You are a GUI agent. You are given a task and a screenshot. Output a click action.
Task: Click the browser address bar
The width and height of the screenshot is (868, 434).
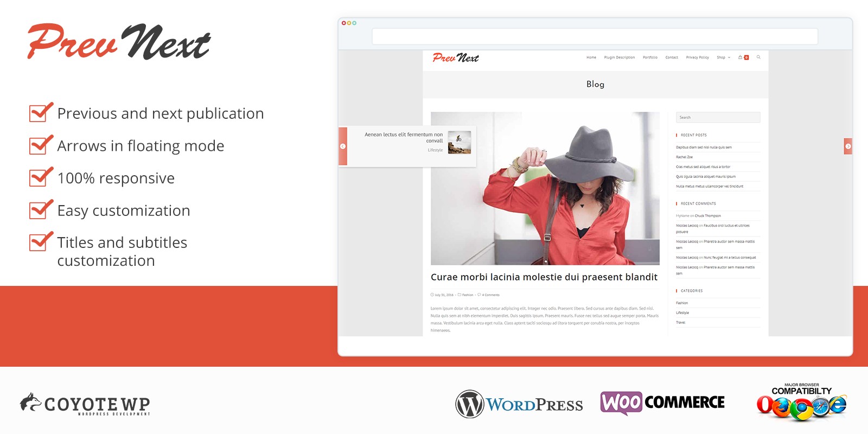[x=595, y=36]
